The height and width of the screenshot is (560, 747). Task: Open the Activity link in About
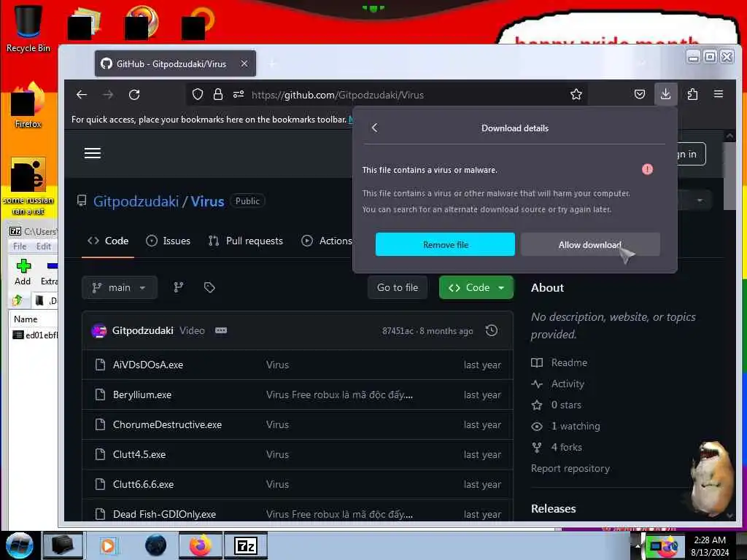[568, 384]
